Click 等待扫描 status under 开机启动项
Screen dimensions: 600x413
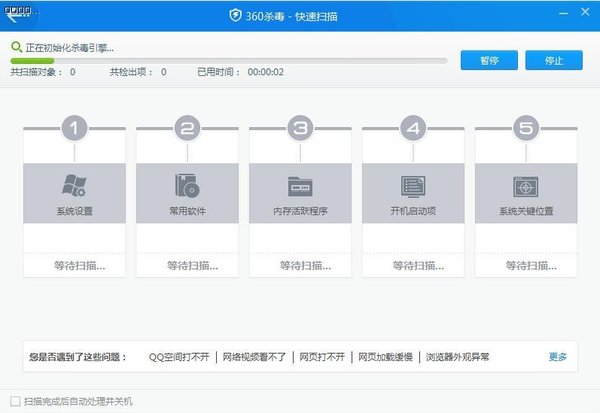pyautogui.click(x=418, y=266)
